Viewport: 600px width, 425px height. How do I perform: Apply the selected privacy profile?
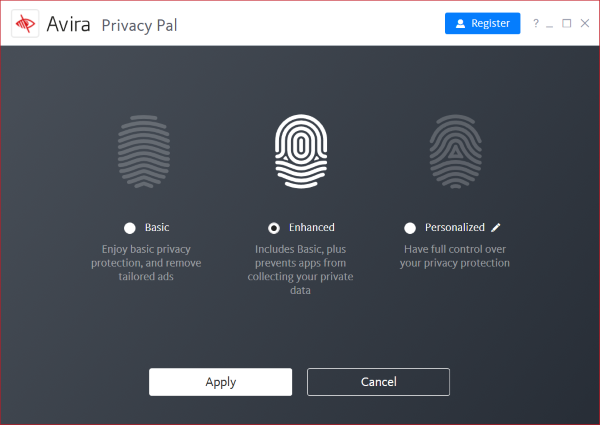(x=220, y=382)
